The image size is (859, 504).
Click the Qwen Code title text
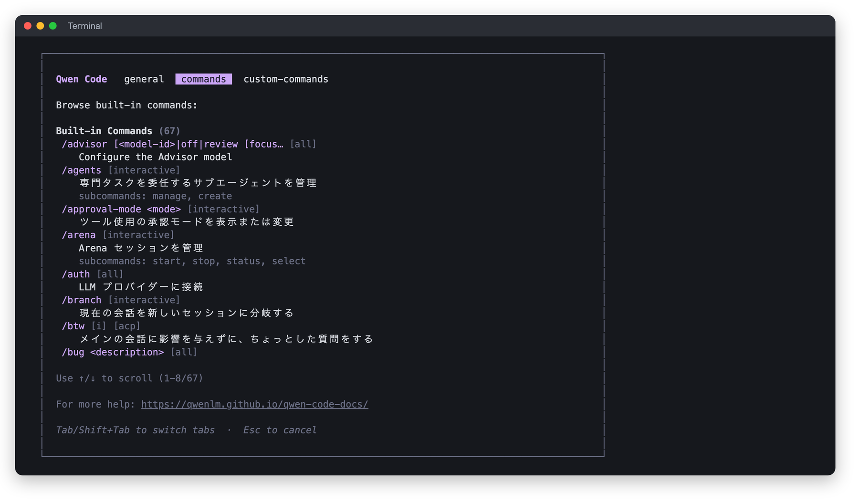tap(82, 79)
